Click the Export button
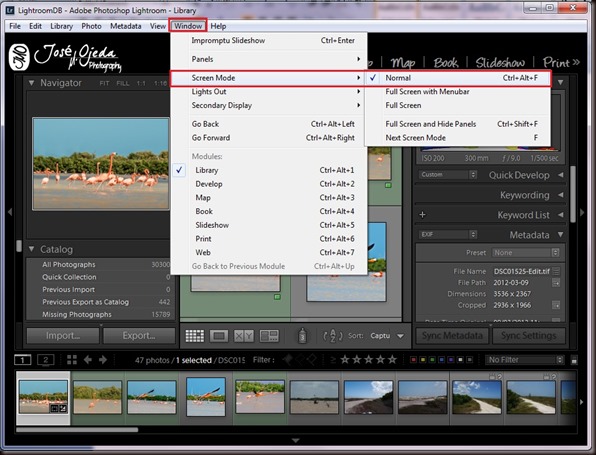This screenshot has width=596, height=455. click(x=139, y=336)
